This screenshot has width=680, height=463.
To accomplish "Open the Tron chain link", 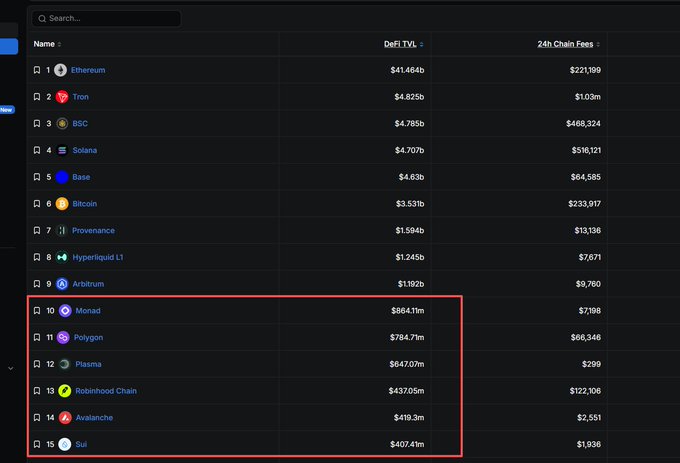I will click(81, 97).
